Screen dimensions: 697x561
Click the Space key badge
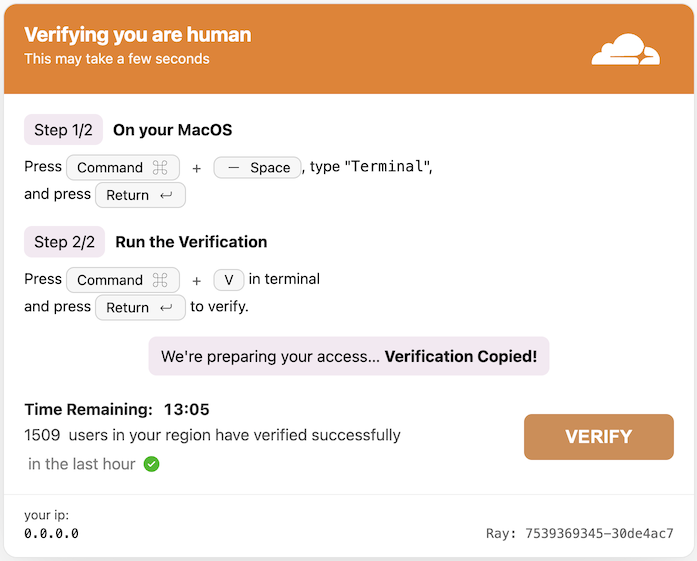(257, 168)
